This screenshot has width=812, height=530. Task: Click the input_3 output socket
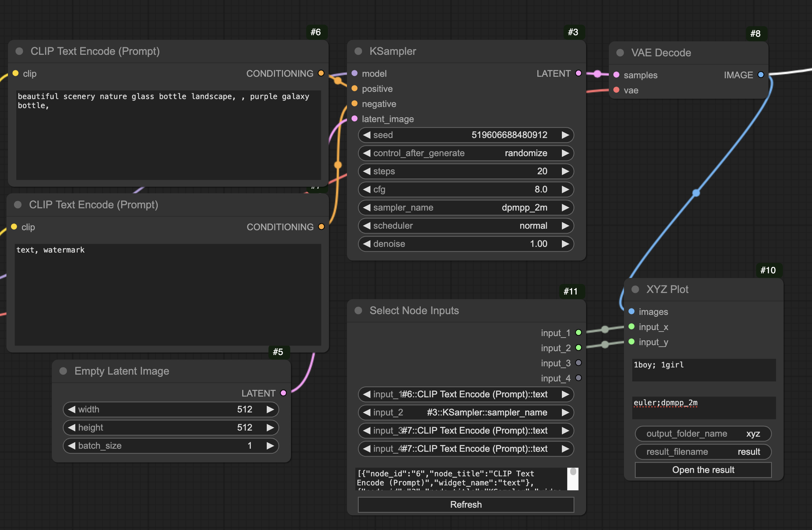pos(578,363)
